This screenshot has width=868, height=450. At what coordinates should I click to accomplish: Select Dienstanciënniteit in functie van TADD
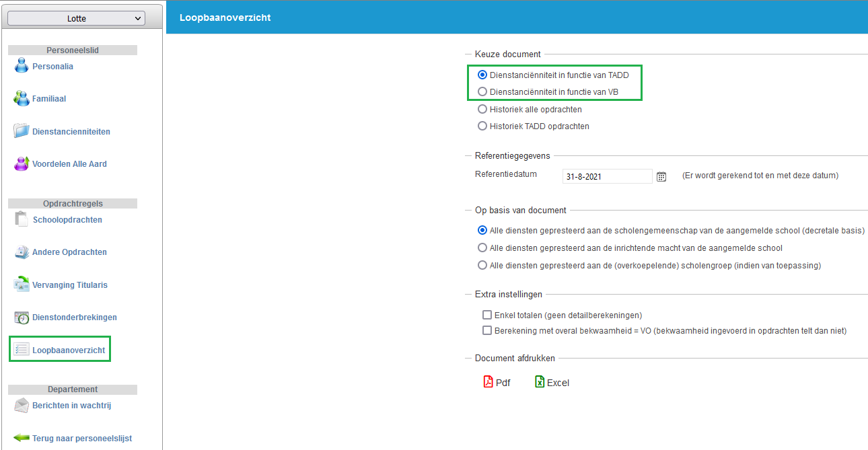pos(482,75)
